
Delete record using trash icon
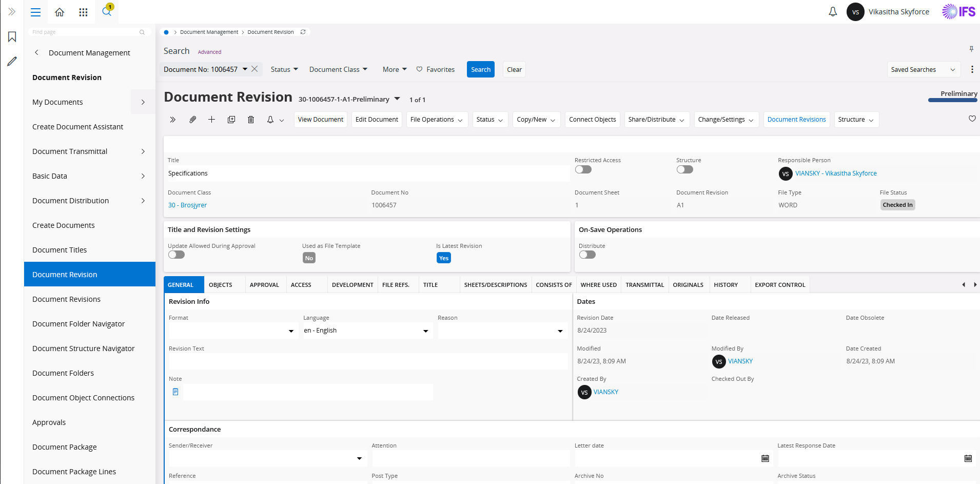251,120
